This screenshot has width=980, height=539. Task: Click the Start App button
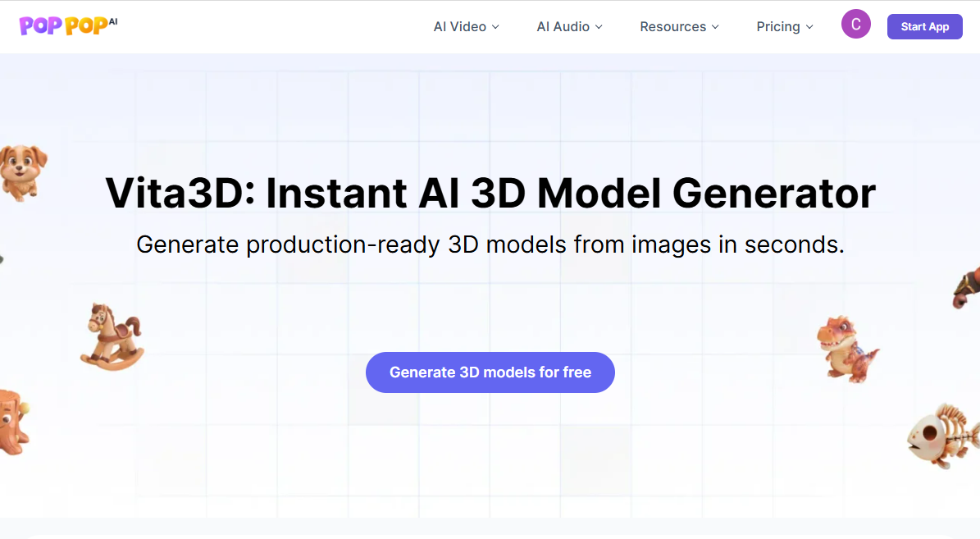click(x=925, y=26)
